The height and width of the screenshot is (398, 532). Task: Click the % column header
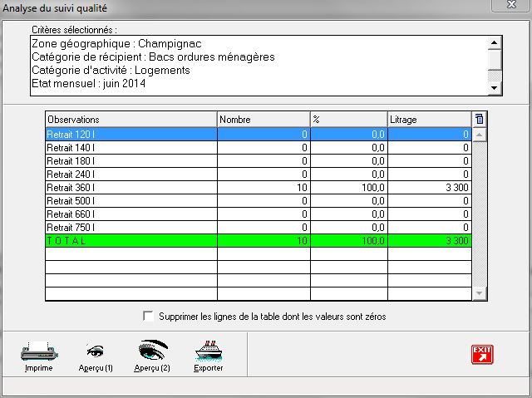(x=348, y=120)
